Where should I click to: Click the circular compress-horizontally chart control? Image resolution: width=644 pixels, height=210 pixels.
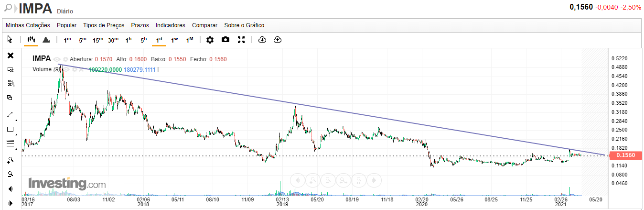point(358,180)
